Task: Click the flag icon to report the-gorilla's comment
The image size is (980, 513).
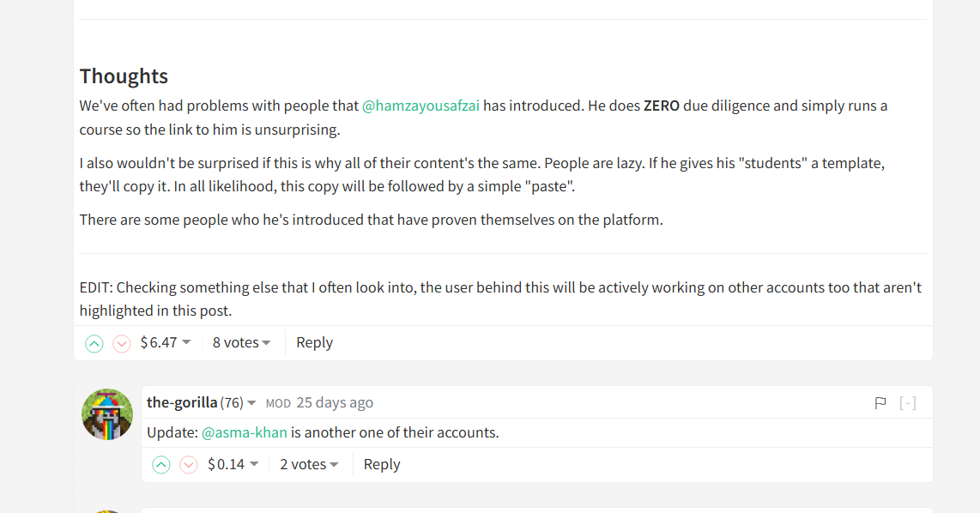Action: pos(880,401)
